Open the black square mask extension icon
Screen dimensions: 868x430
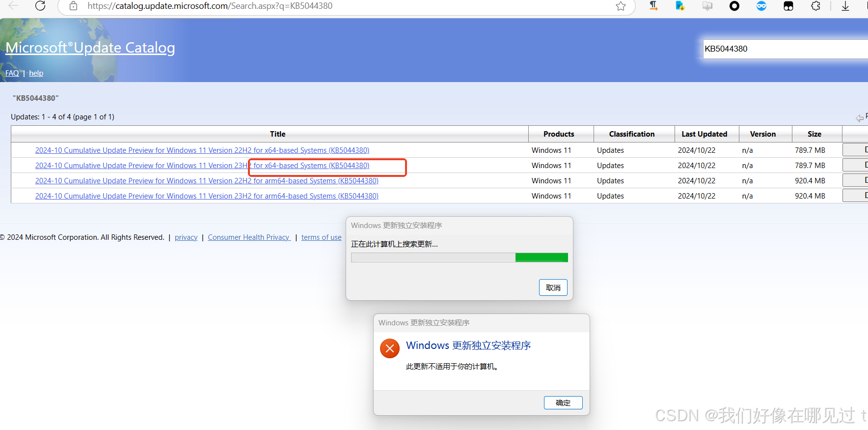(x=788, y=6)
